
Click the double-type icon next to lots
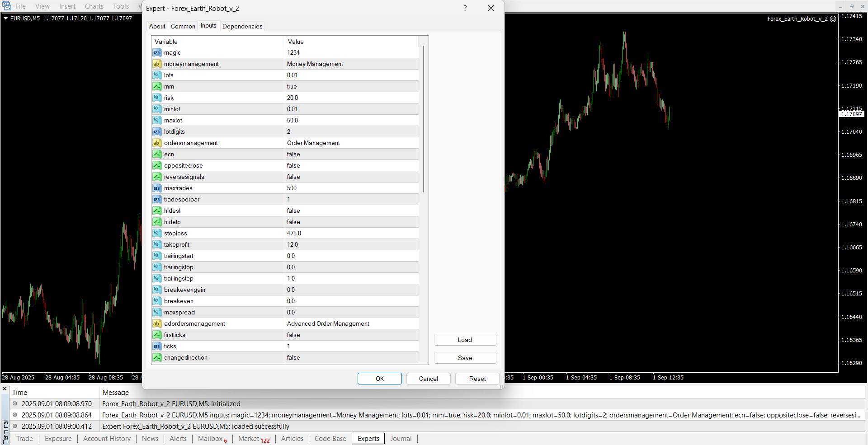tap(156, 75)
